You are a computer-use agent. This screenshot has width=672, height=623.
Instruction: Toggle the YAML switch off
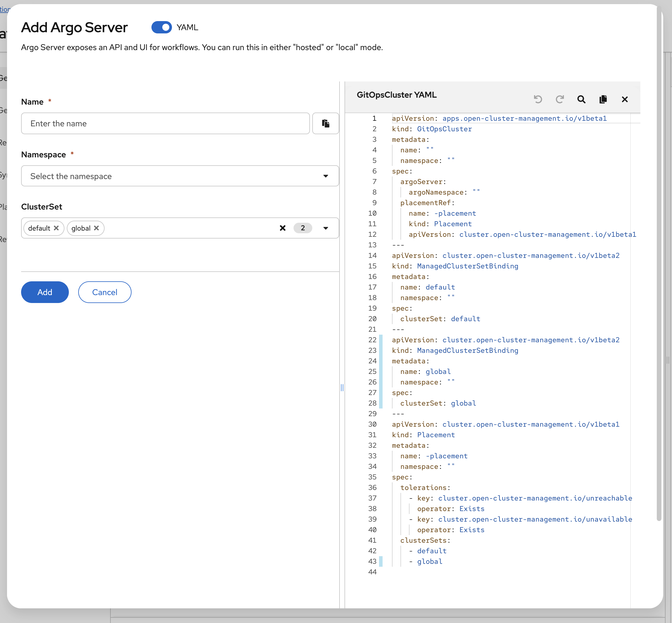click(161, 27)
